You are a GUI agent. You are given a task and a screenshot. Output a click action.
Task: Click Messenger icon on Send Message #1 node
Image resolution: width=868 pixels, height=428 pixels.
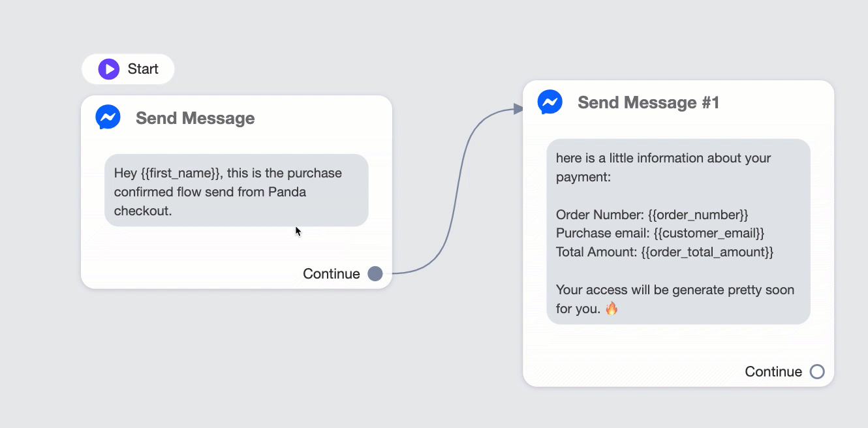(550, 102)
